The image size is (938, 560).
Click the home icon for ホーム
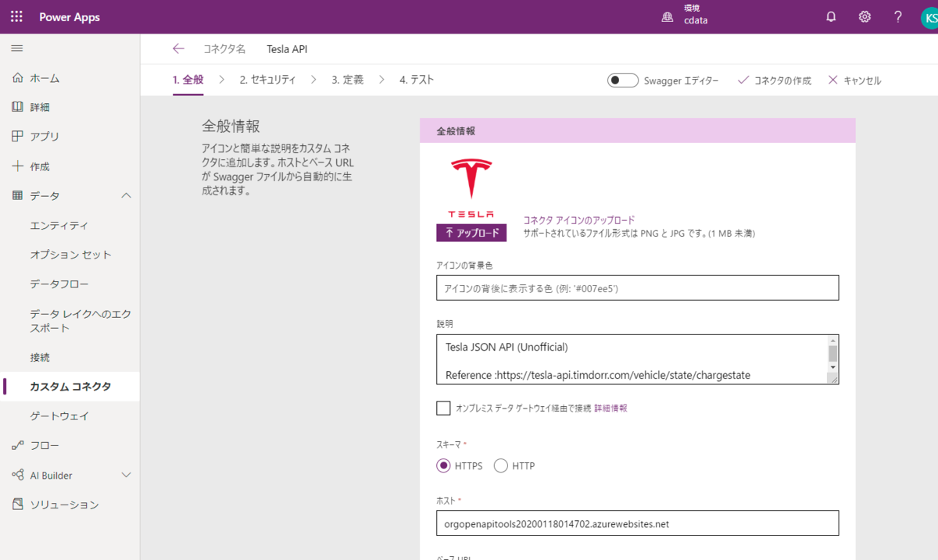18,78
